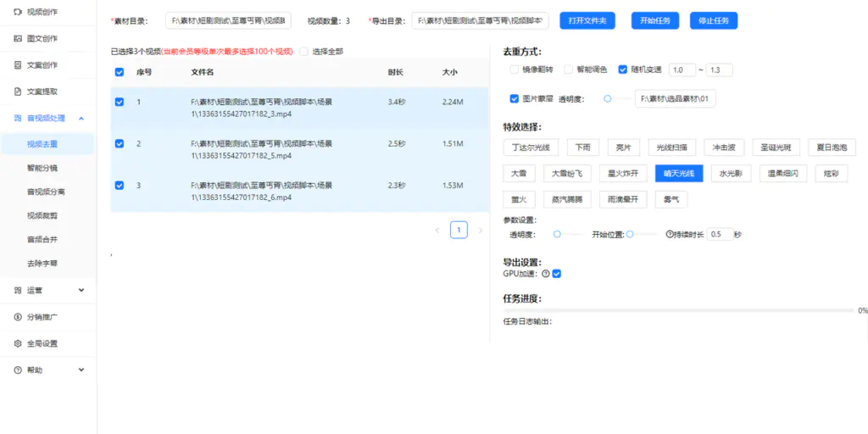Select the 丁达尔光线 effect button

click(x=531, y=147)
